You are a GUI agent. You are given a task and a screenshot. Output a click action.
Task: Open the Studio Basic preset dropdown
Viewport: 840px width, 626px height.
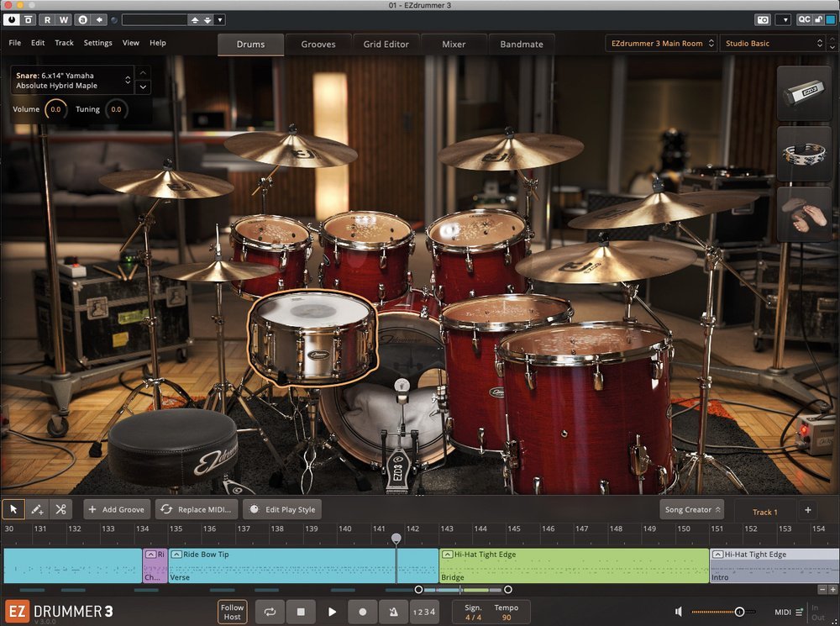click(773, 43)
